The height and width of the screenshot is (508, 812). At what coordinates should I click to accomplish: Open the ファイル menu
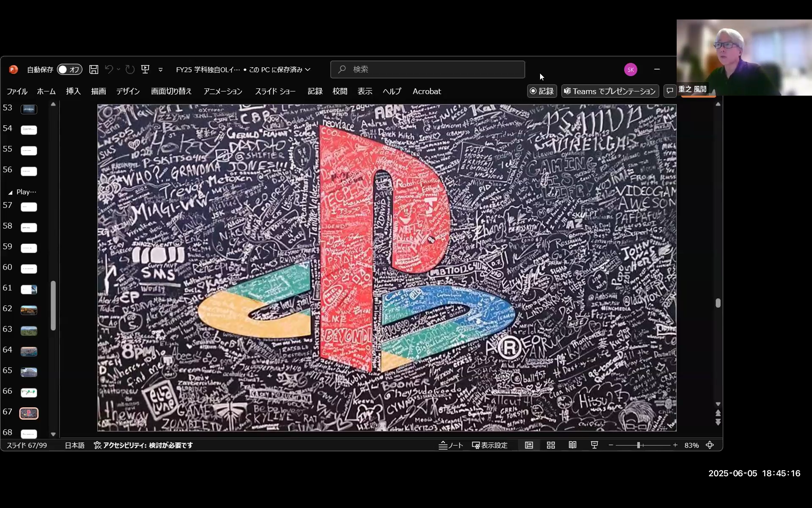(x=17, y=91)
